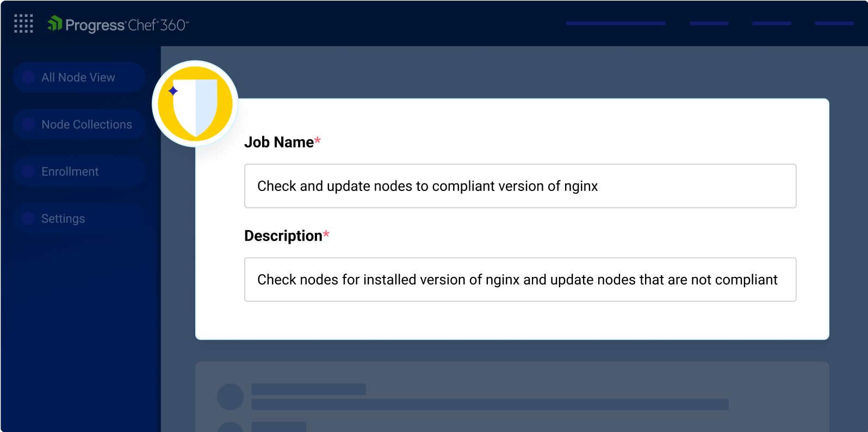Screen dimensions: 868x432
Task: Click the yellow shield badge icon
Action: 195,104
